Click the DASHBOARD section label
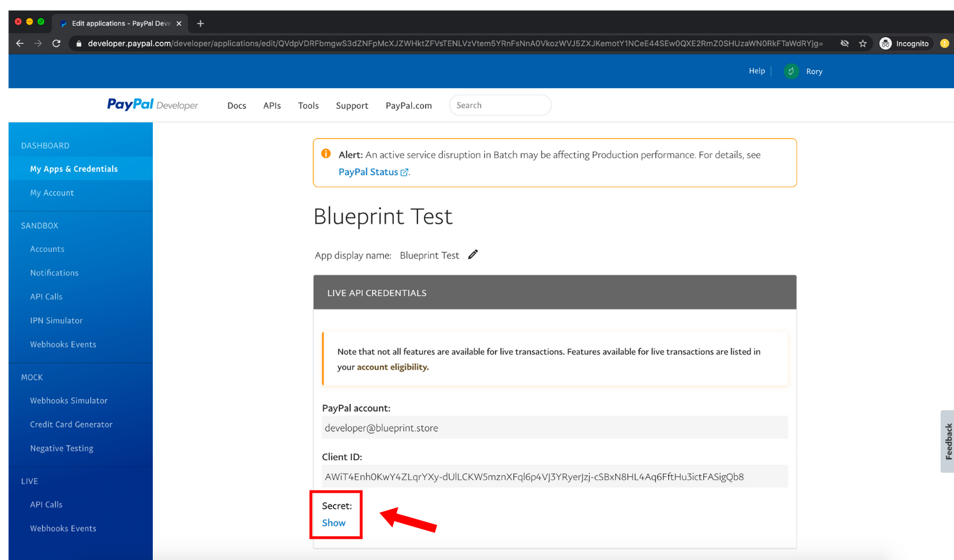 [x=45, y=146]
